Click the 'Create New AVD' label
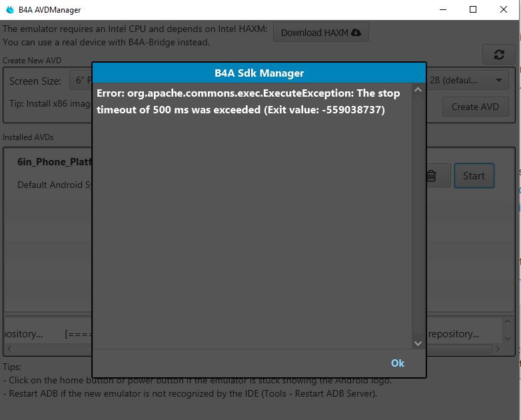This screenshot has width=521, height=420. [32, 61]
